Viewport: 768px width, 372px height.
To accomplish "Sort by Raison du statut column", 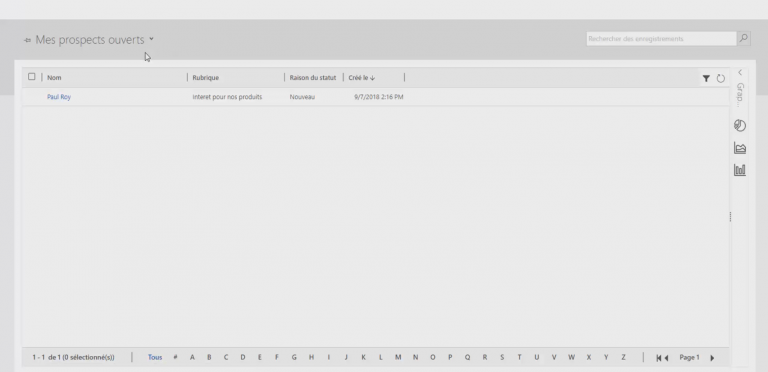I will [313, 77].
